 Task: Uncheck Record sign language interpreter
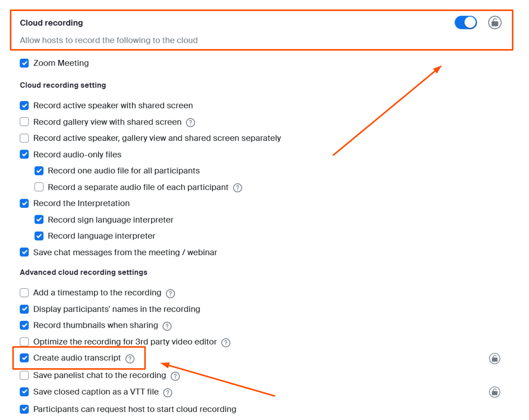(39, 220)
